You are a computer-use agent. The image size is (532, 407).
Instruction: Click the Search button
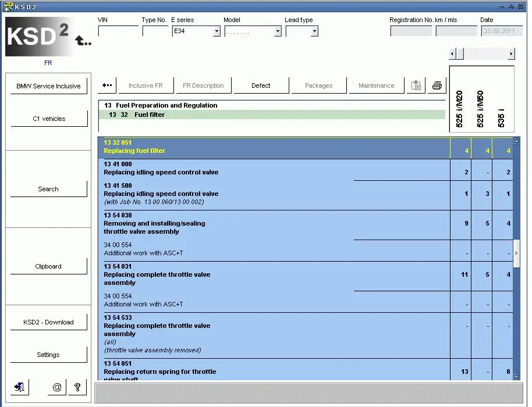point(48,189)
